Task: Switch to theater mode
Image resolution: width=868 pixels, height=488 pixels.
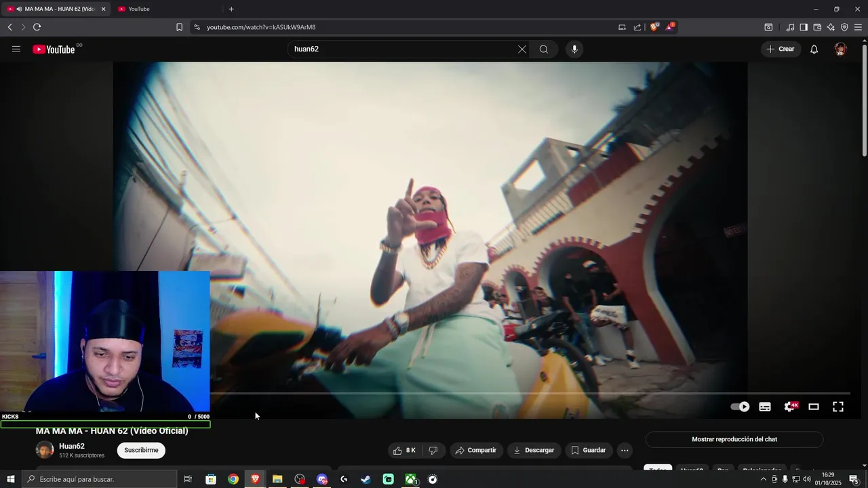Action: 814,407
